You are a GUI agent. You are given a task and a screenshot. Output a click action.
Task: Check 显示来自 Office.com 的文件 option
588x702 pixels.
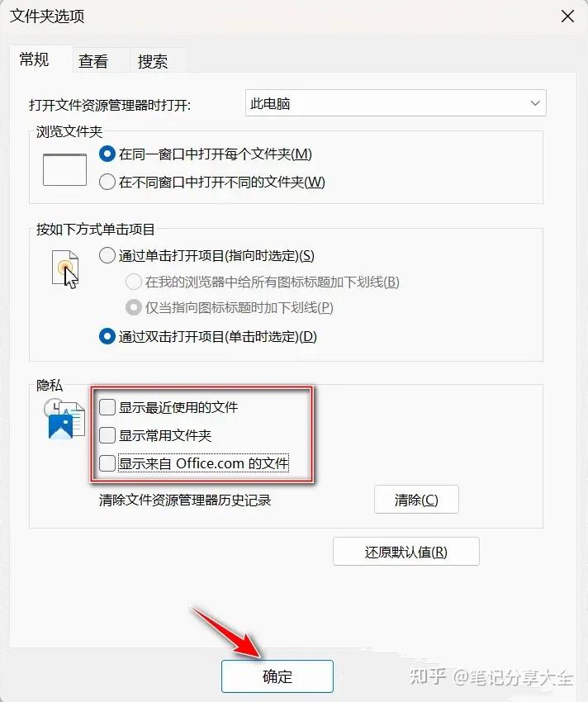107,463
